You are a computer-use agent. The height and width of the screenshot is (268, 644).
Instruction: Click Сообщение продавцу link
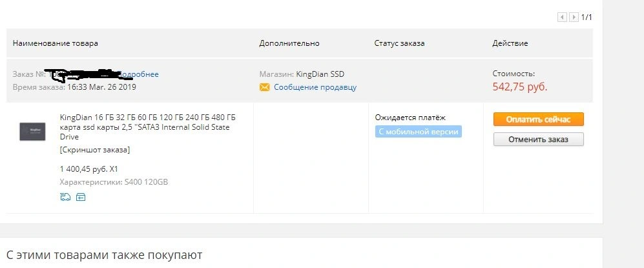(315, 87)
